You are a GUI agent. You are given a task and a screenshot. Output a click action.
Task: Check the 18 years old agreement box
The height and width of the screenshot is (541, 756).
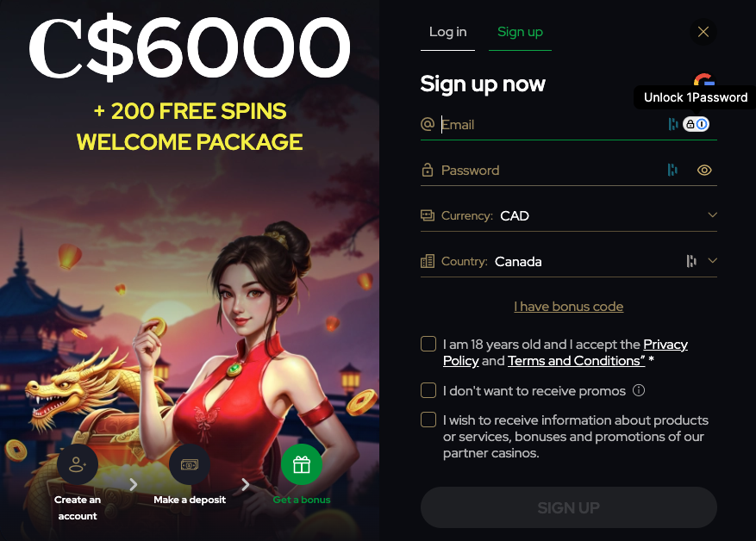(428, 344)
